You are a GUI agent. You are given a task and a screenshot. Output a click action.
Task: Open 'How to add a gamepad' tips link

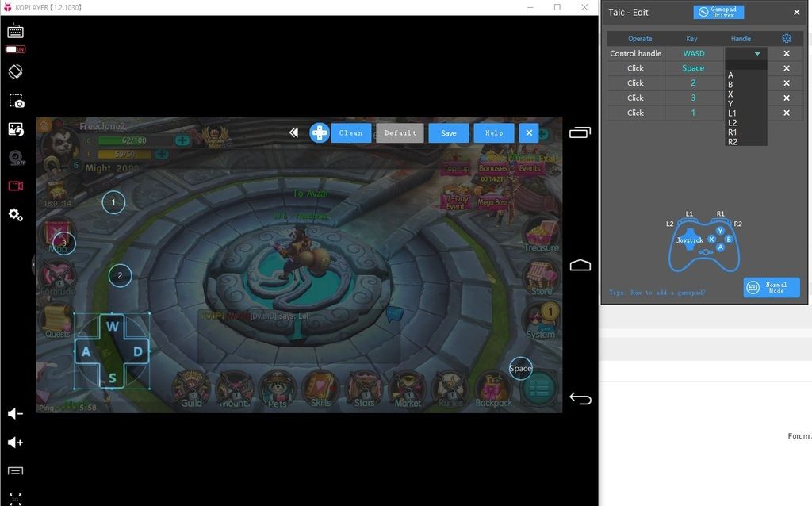click(x=657, y=293)
